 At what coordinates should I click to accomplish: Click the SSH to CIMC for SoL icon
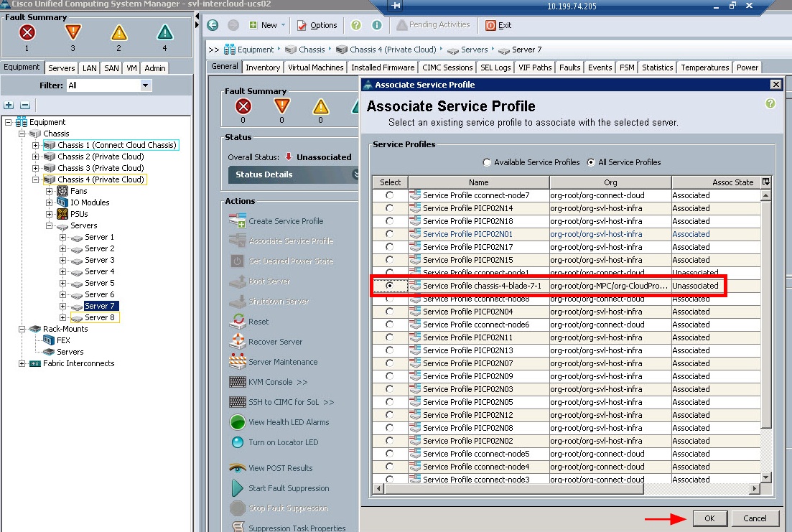(x=238, y=401)
